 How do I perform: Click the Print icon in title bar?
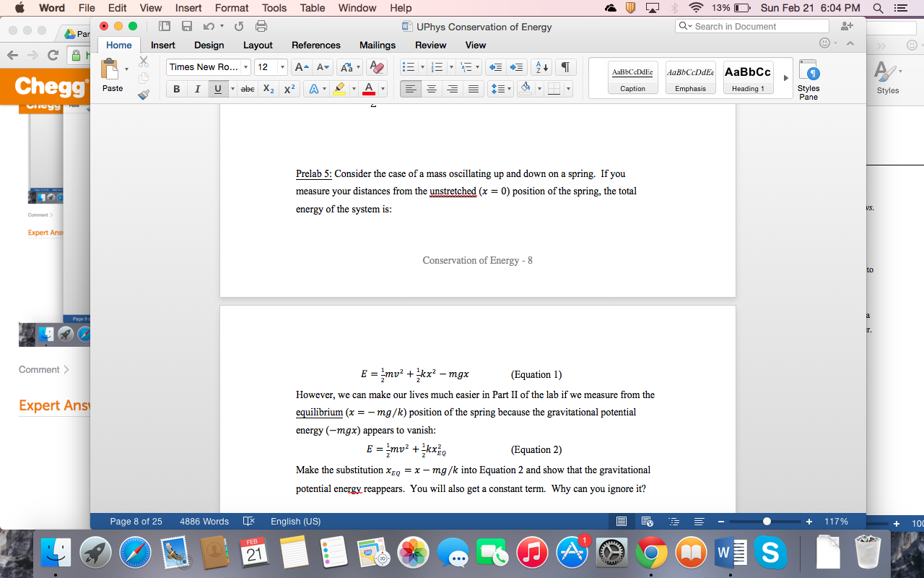tap(261, 27)
